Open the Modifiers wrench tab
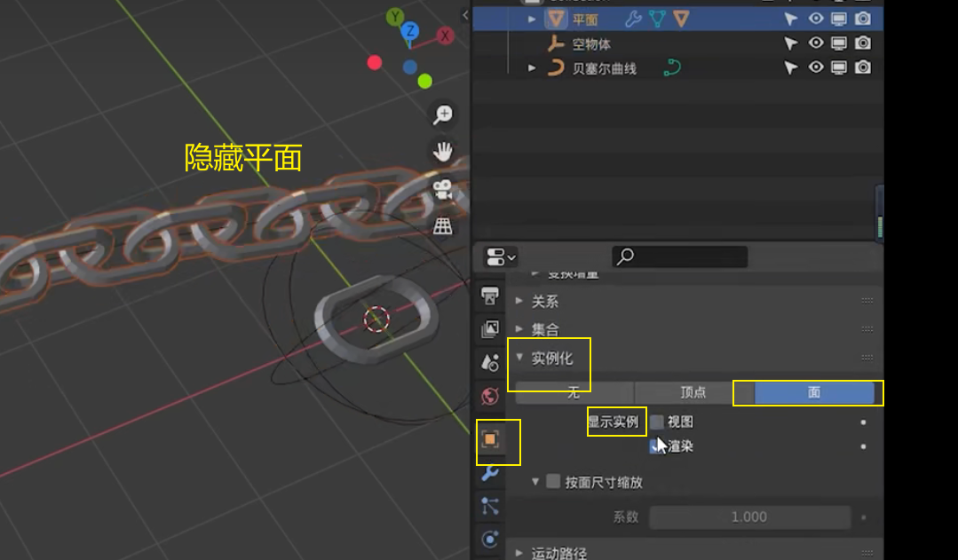The image size is (958, 560). pyautogui.click(x=490, y=473)
